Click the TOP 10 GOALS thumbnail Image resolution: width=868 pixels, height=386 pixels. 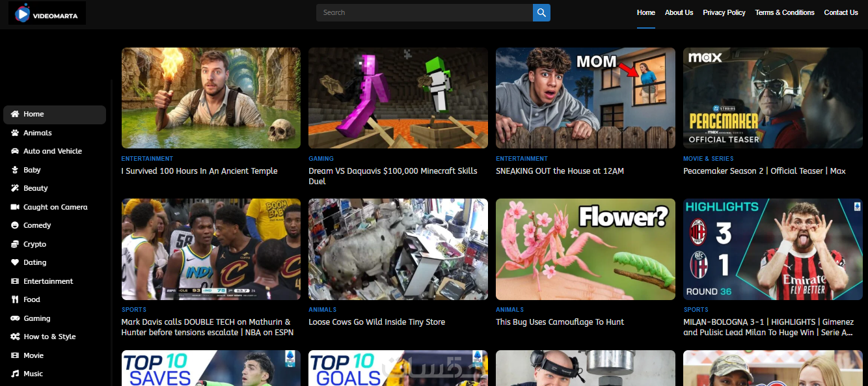point(398,368)
